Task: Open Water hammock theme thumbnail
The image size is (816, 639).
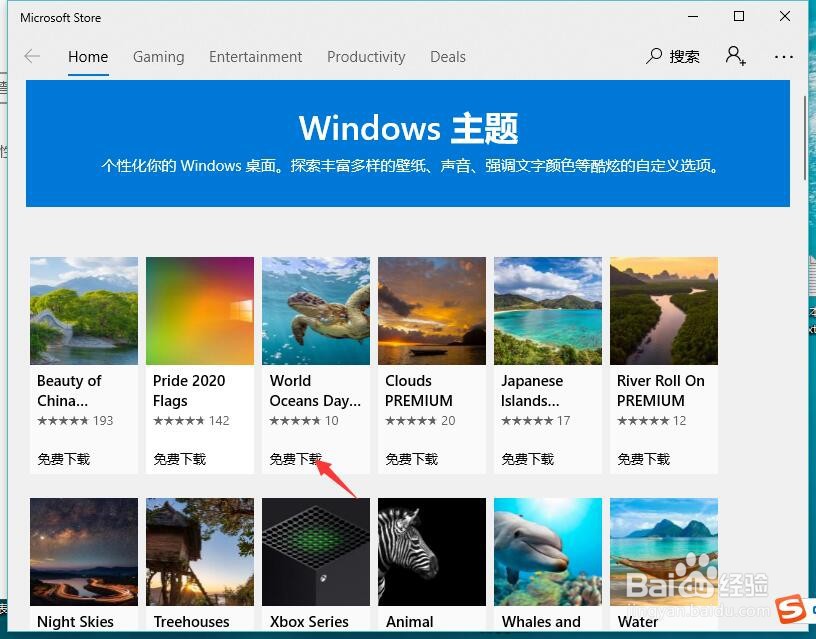Action: click(664, 552)
